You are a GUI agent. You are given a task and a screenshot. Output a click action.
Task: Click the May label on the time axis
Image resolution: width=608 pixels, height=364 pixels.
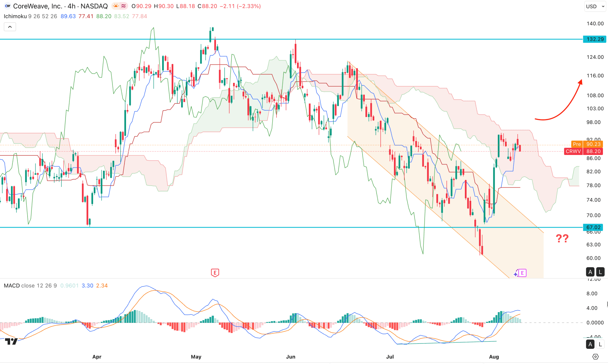coord(196,357)
